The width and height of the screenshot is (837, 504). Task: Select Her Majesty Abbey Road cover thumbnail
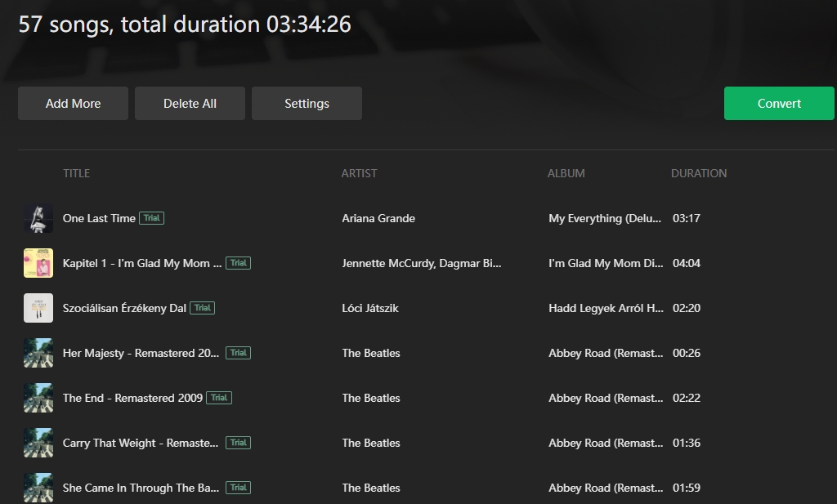38,353
